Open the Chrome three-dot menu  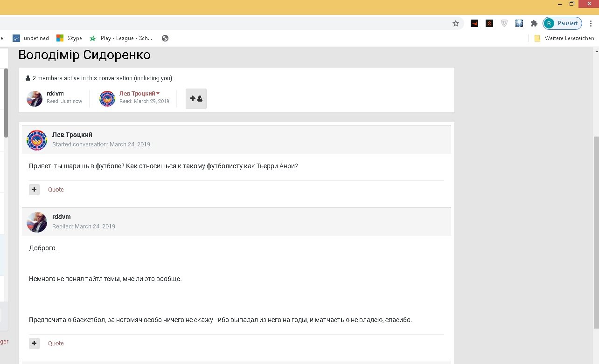[591, 23]
